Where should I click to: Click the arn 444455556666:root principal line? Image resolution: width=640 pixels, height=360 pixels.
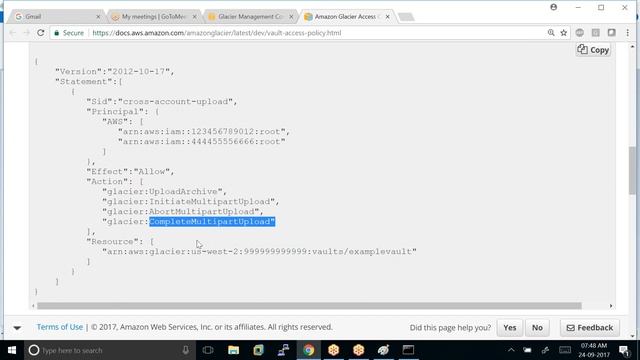pos(202,142)
